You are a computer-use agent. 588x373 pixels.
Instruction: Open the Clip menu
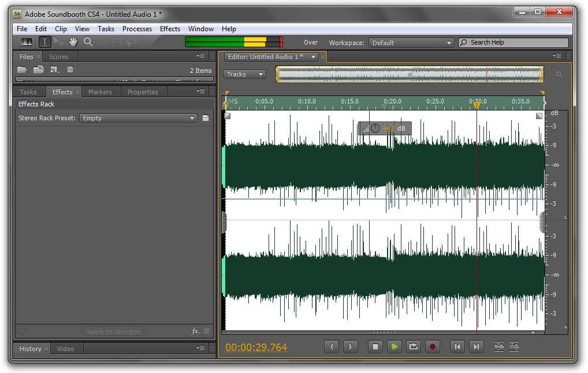61,28
